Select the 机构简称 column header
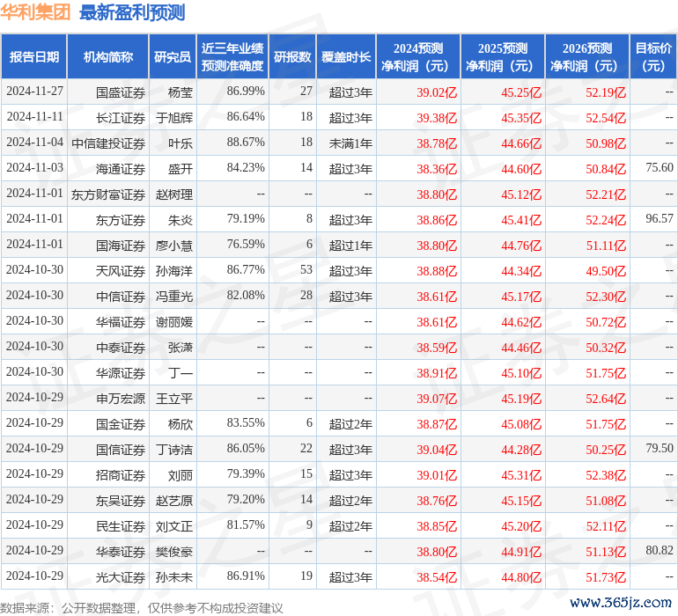The width and height of the screenshot is (678, 616). [x=108, y=56]
